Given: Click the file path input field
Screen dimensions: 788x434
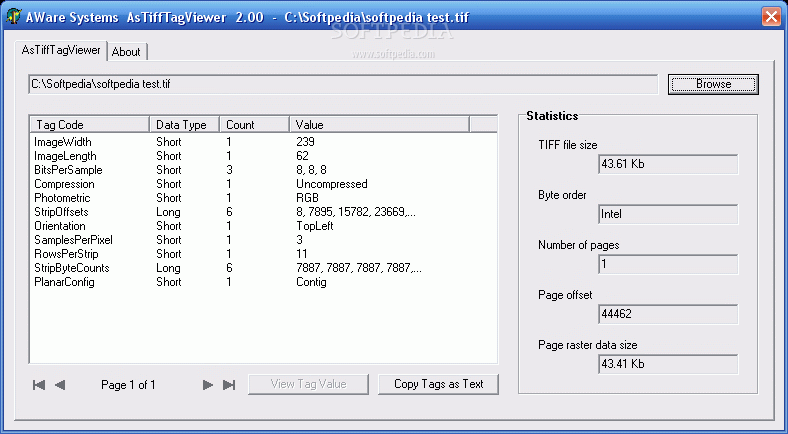Looking at the screenshot, I should [x=343, y=84].
